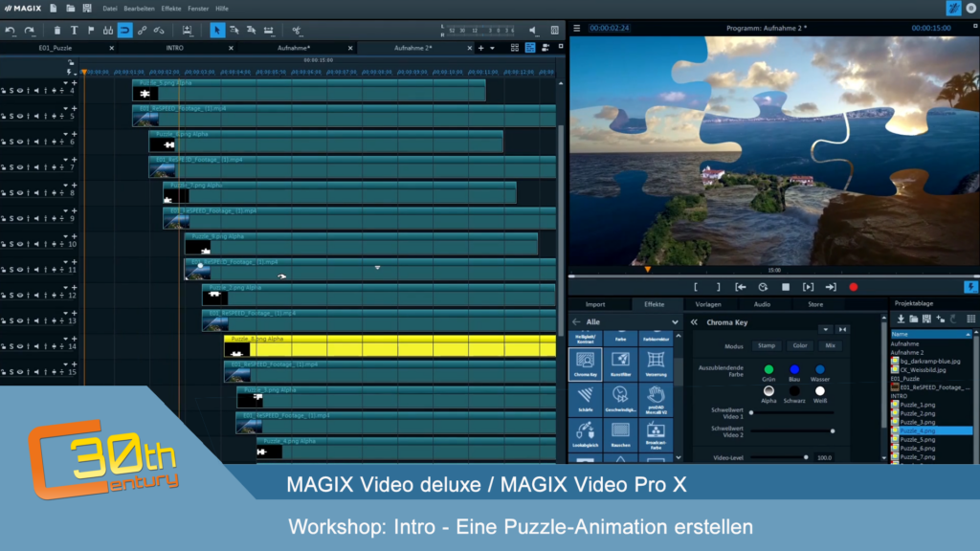Image resolution: width=980 pixels, height=551 pixels.
Task: Create a new project file
Action: pos(54,9)
